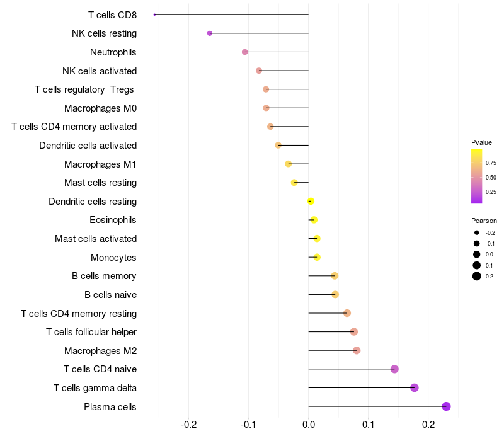The image size is (504, 441).
Task: Select the NK cells resting data point
Action: click(x=210, y=33)
